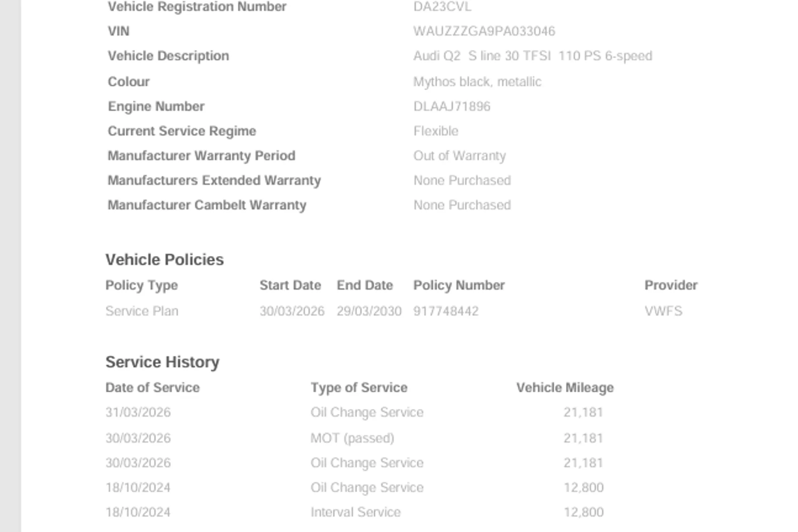Viewport: 798px width, 532px height.
Task: Select the policy end date 29/03/2030
Action: point(369,311)
